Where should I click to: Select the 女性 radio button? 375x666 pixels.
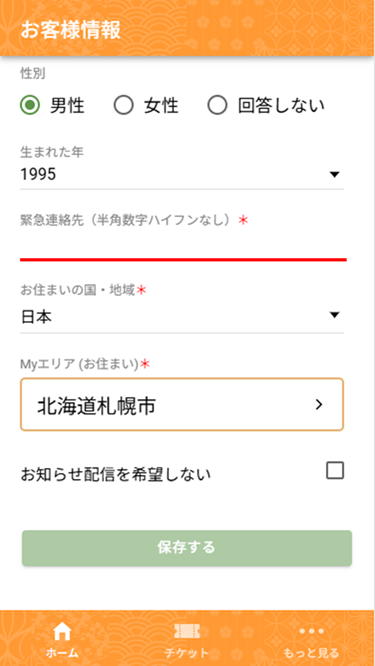click(124, 105)
